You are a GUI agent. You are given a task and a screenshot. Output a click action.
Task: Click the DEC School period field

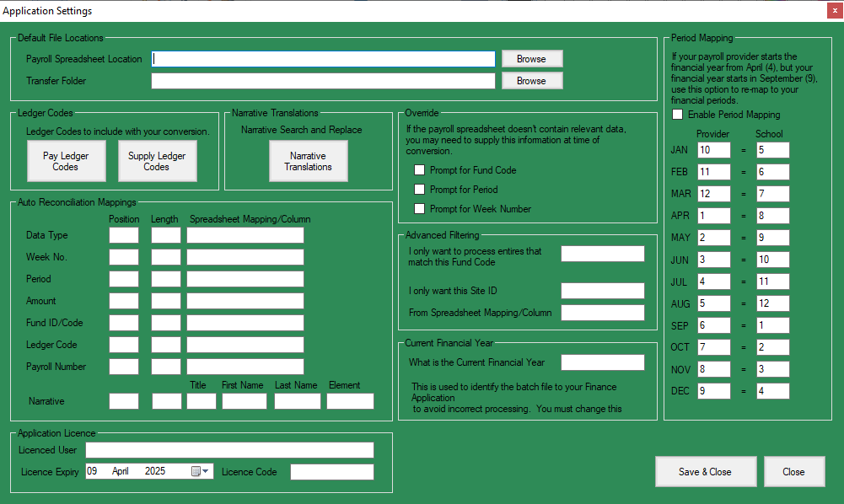771,391
